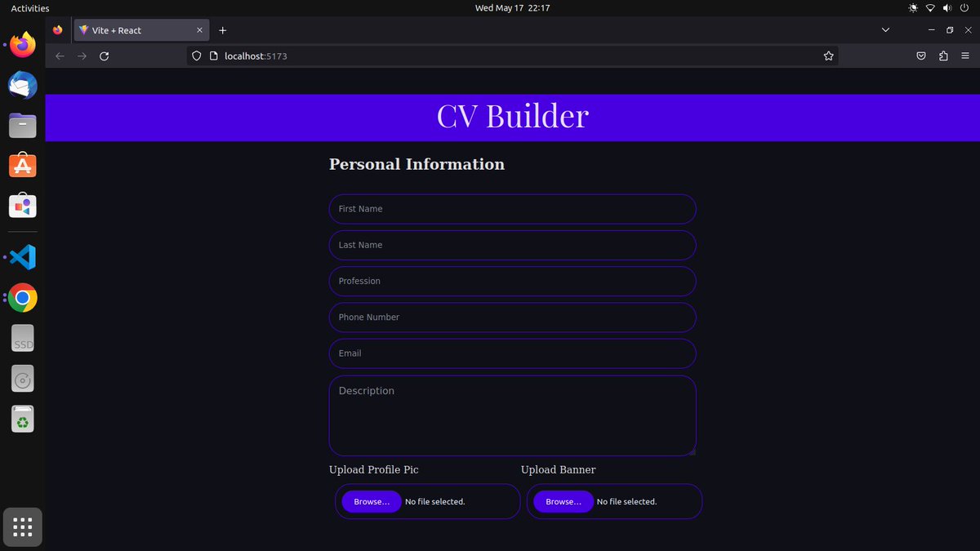The image size is (980, 551).
Task: Click the night light icon in system tray
Action: pyautogui.click(x=913, y=8)
